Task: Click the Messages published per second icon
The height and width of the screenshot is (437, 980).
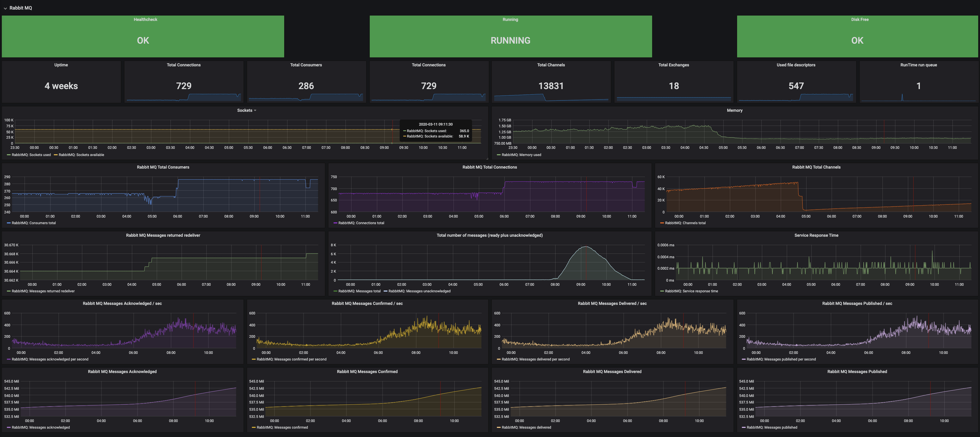Action: point(744,359)
